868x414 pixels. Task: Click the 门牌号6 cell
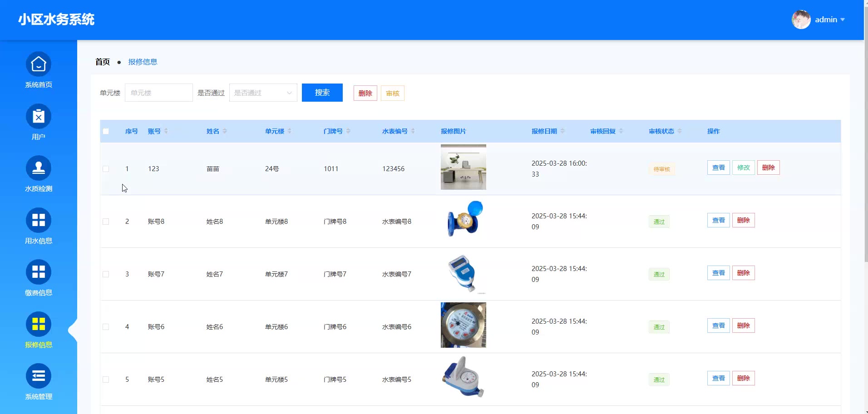click(x=335, y=327)
